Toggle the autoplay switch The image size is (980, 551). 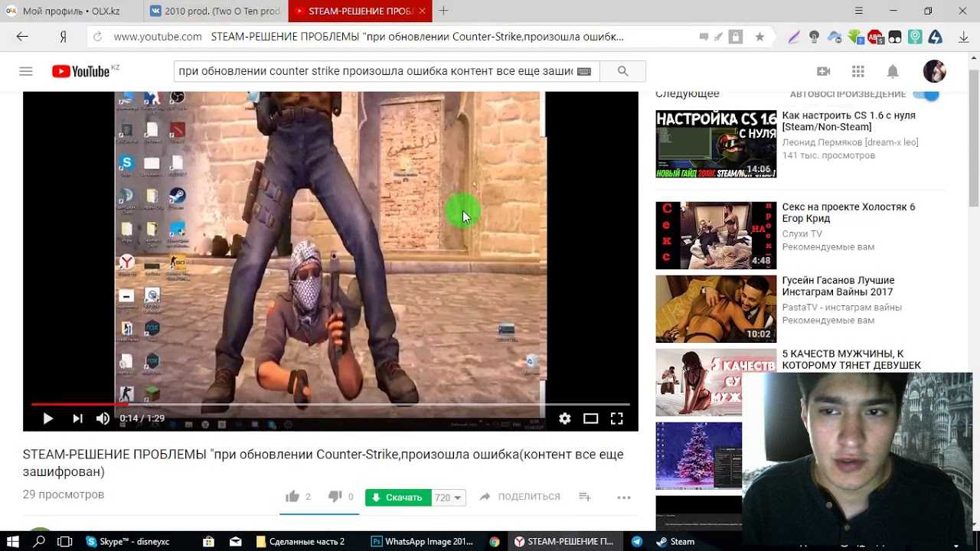(x=927, y=94)
